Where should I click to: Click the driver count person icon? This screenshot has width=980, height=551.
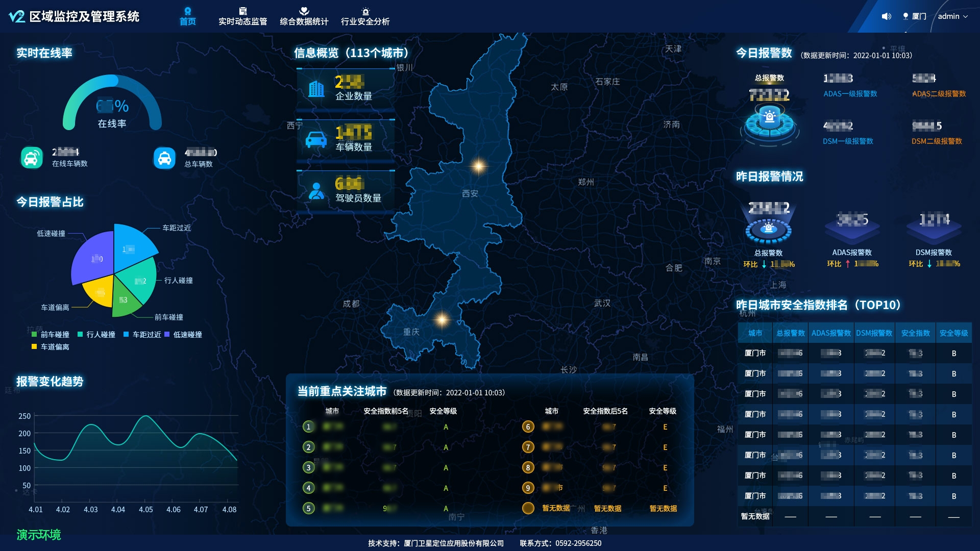[316, 191]
